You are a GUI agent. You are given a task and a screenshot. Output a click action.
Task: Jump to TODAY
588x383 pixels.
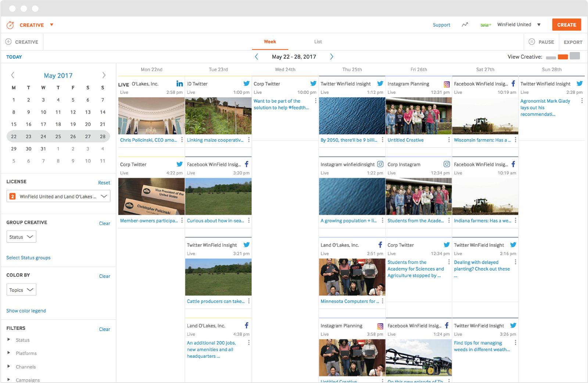click(x=14, y=57)
